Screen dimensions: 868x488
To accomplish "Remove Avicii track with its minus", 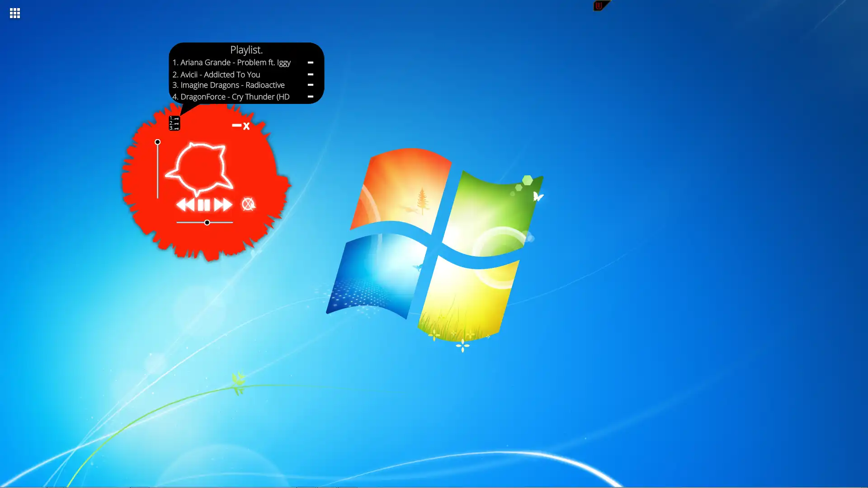I will [311, 75].
